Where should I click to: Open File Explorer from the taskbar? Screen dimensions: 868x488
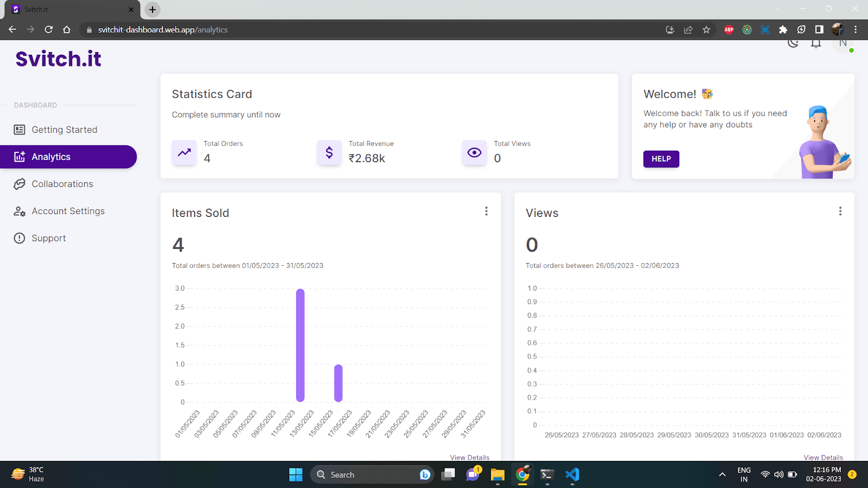click(497, 474)
